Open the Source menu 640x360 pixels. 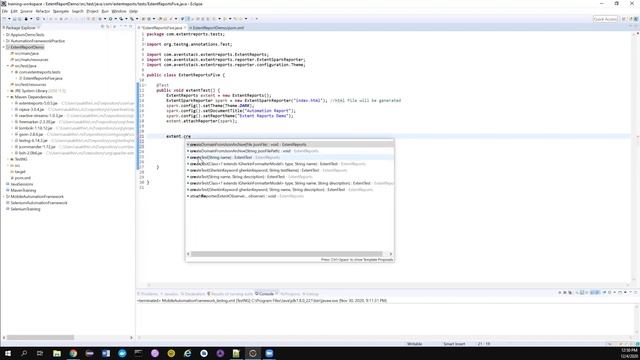point(26,11)
